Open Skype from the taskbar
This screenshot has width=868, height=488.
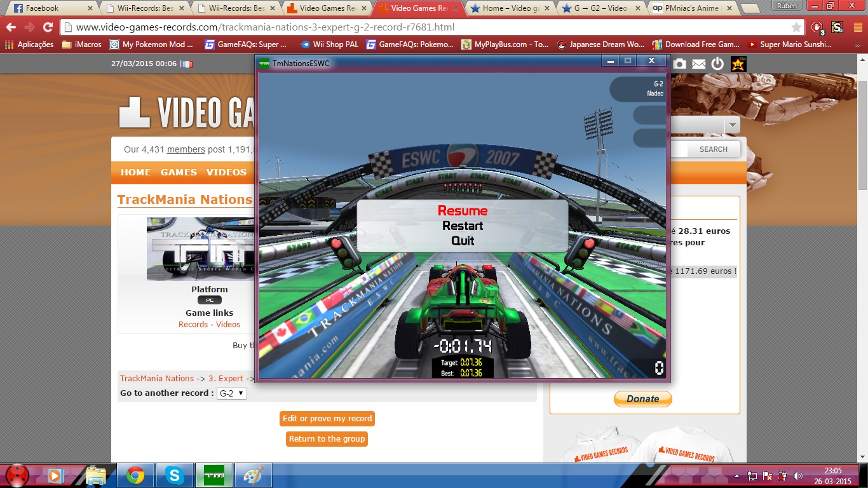(x=173, y=475)
